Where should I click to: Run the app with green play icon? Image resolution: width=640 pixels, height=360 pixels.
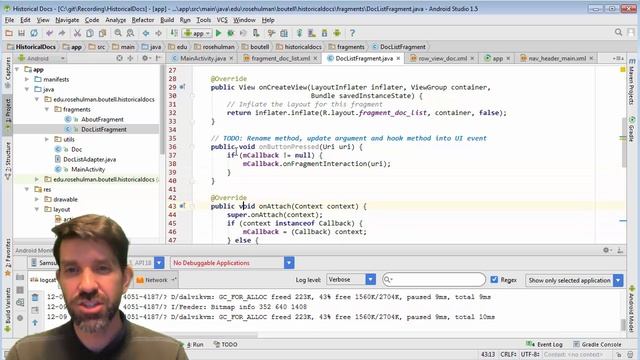(x=218, y=33)
